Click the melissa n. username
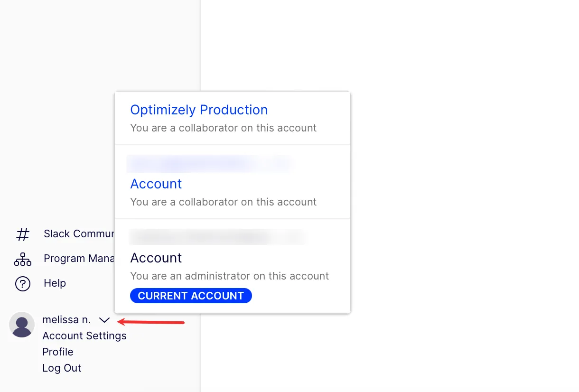579x392 pixels. click(66, 320)
